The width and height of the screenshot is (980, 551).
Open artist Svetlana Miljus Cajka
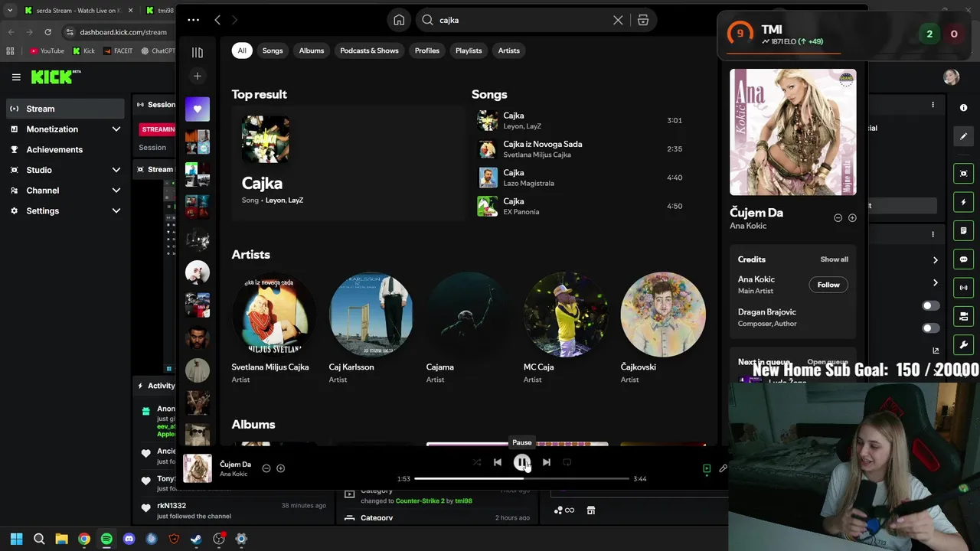(273, 329)
